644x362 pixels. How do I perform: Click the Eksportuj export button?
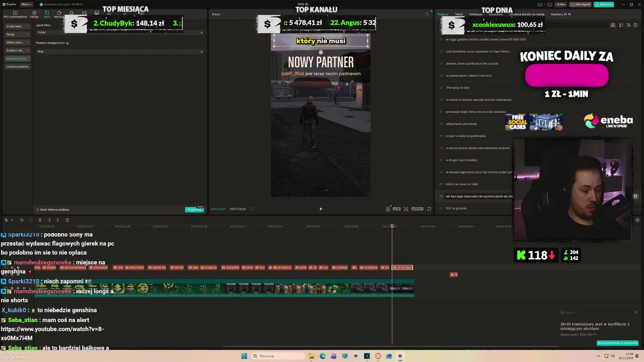click(604, 4)
